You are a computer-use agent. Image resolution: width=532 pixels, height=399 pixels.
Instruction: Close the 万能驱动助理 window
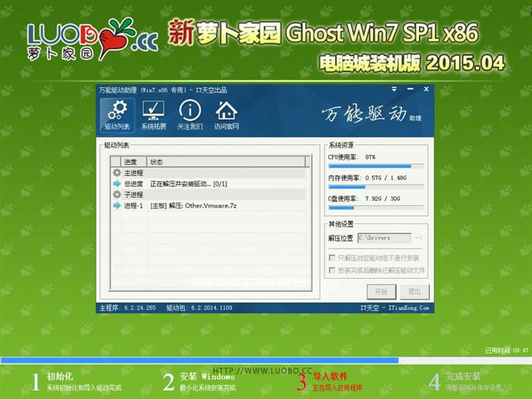tap(426, 89)
